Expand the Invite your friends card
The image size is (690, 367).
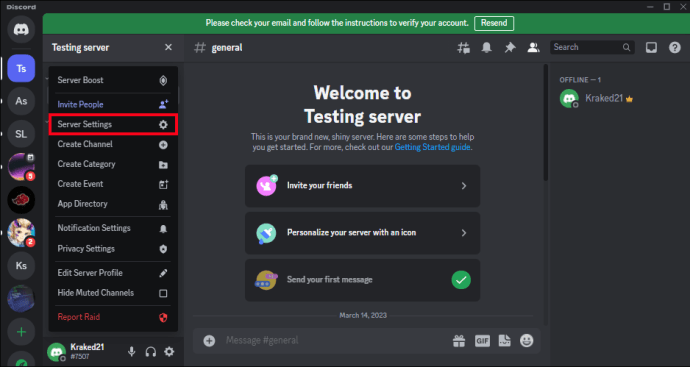click(x=363, y=186)
